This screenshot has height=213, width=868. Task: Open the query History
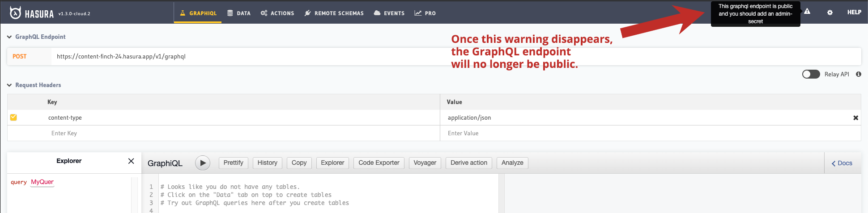[268, 163]
